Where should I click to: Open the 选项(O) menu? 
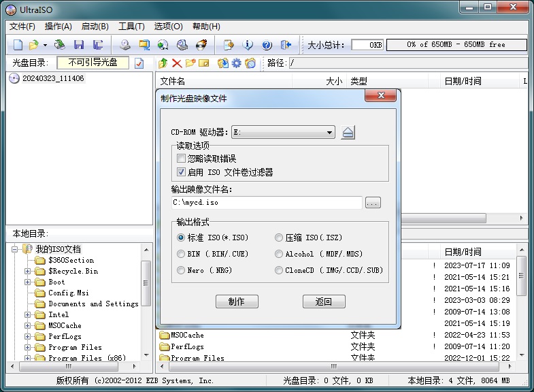tap(168, 27)
